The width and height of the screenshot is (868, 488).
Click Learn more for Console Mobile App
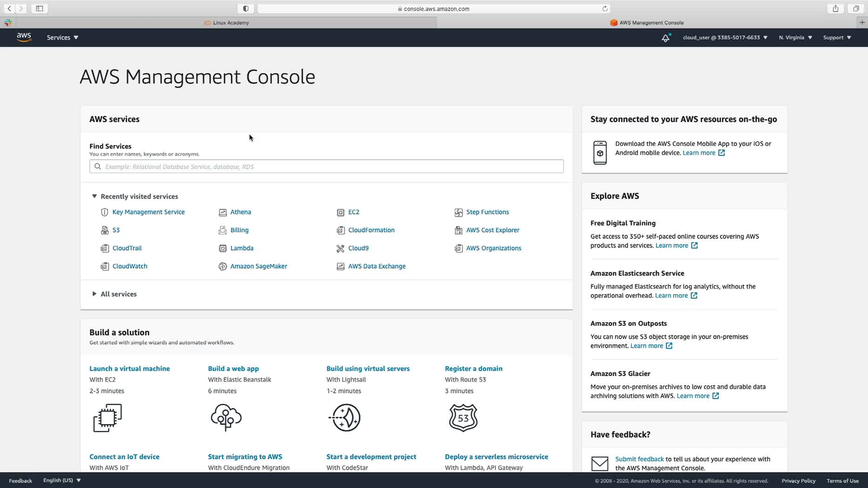[704, 153]
